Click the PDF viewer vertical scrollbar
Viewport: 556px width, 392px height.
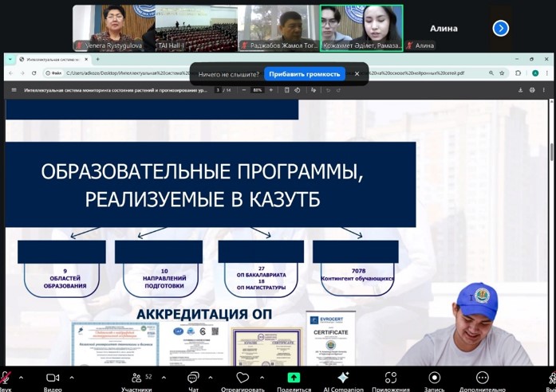click(x=551, y=151)
